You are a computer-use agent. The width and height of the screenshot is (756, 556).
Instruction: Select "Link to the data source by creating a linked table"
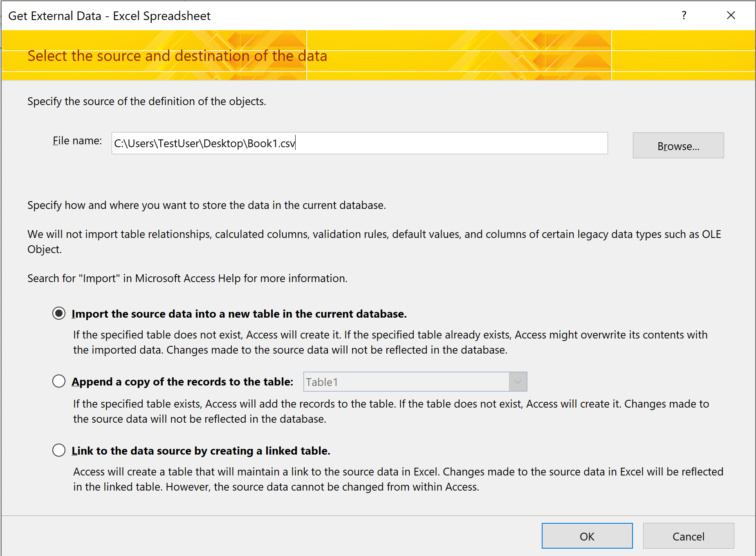[59, 450]
